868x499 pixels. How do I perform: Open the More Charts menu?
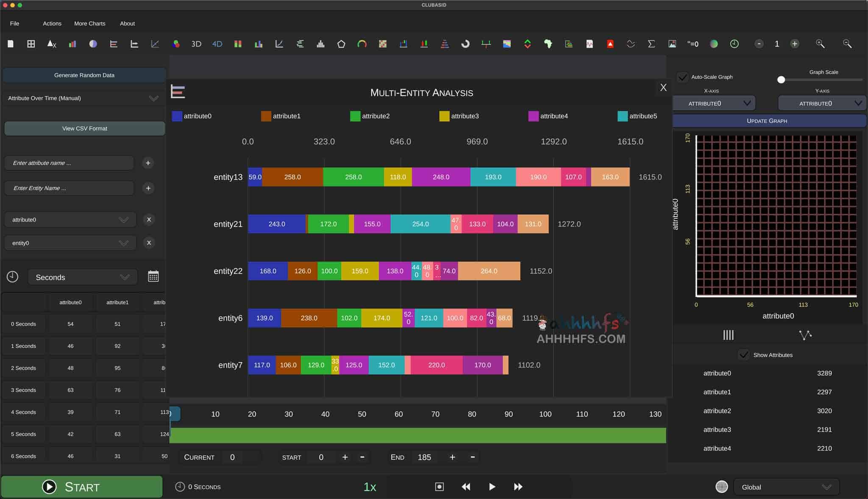89,23
